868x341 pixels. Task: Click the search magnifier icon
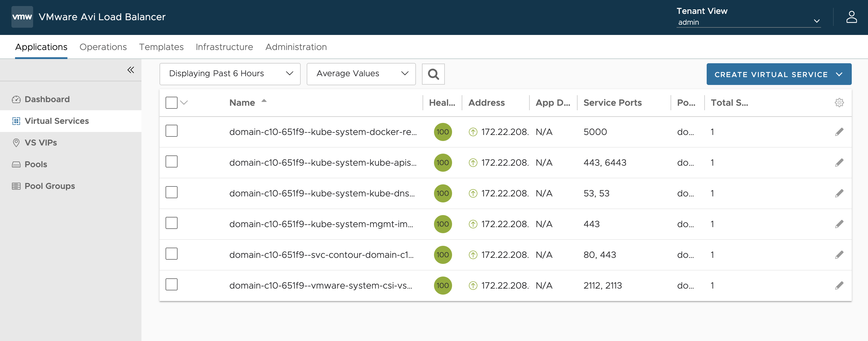433,74
